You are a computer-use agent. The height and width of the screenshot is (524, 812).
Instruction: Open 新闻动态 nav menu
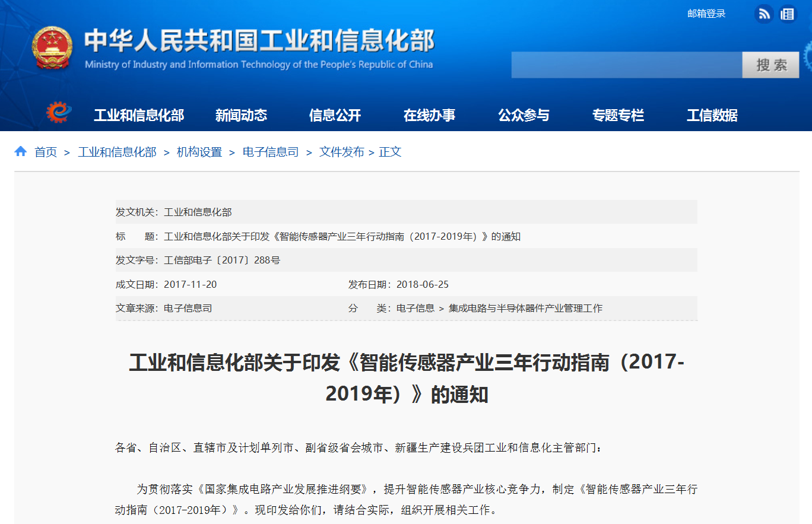pos(241,116)
